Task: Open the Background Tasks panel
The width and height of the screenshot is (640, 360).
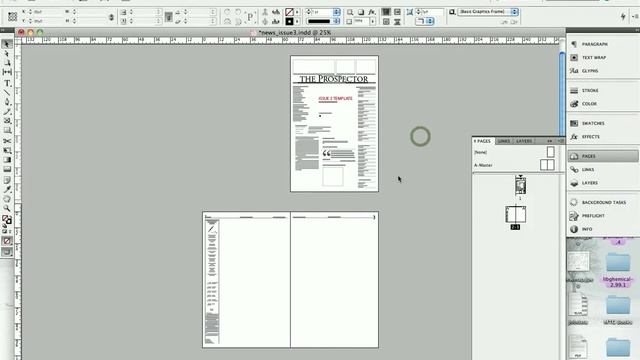Action: [x=603, y=202]
